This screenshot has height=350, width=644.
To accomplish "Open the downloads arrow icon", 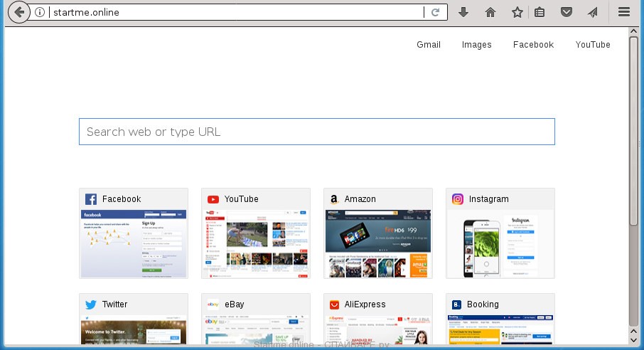I will tap(463, 12).
